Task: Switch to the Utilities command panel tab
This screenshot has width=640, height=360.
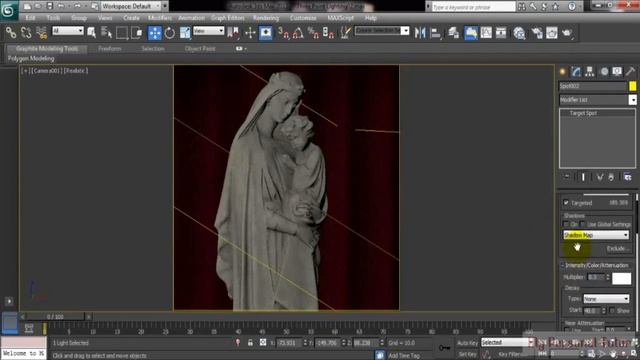Action: pos(630,72)
